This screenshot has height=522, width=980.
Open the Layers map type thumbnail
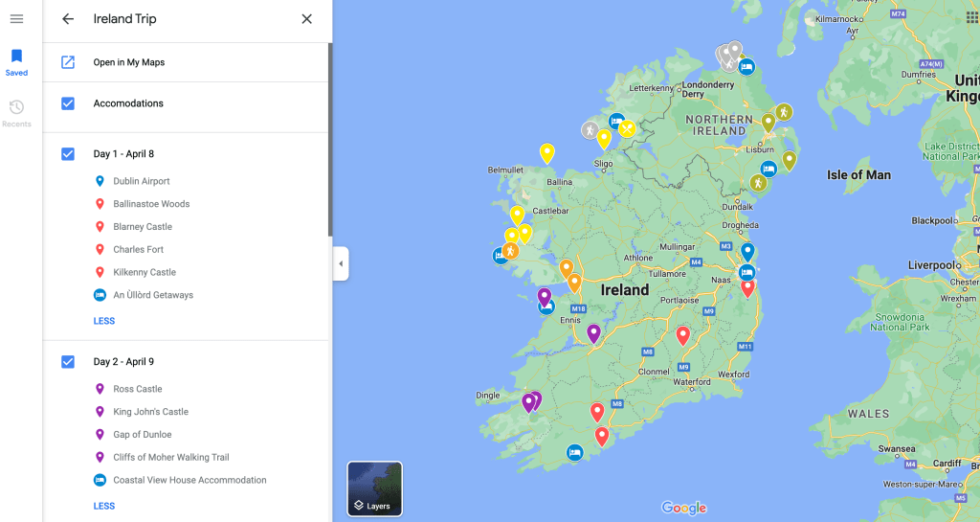point(374,488)
